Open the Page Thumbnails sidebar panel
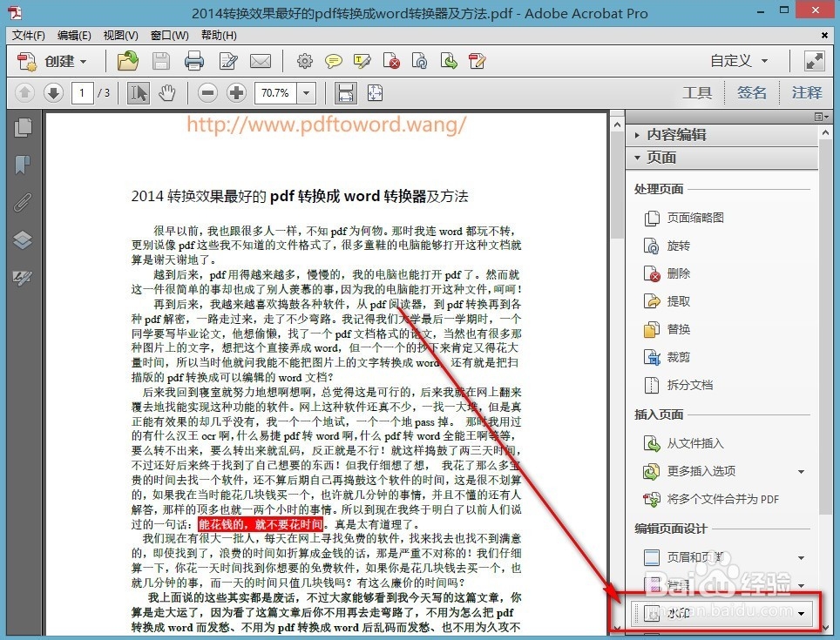 [x=23, y=127]
